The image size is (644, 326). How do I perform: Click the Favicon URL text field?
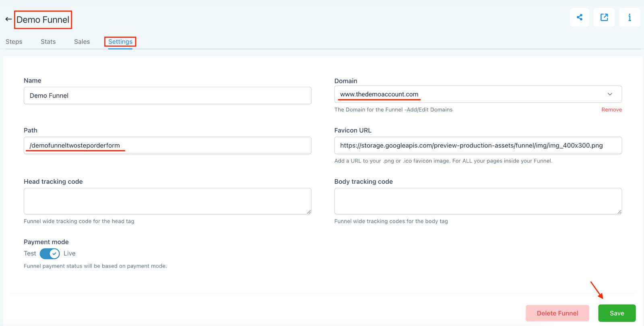478,145
